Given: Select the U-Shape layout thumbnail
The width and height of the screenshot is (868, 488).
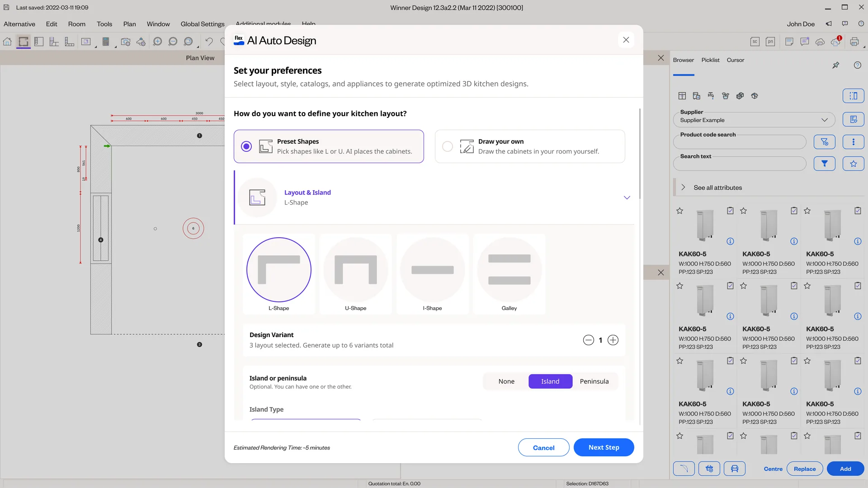Looking at the screenshot, I should [355, 273].
